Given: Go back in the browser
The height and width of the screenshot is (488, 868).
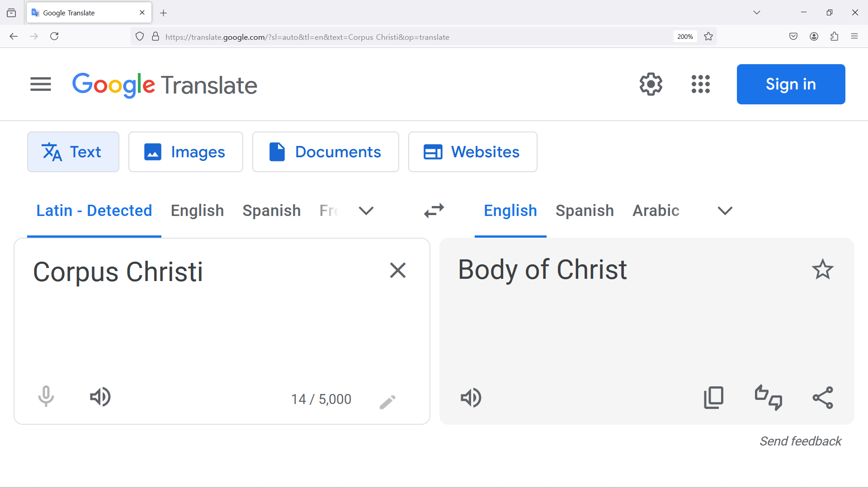Looking at the screenshot, I should [x=14, y=37].
